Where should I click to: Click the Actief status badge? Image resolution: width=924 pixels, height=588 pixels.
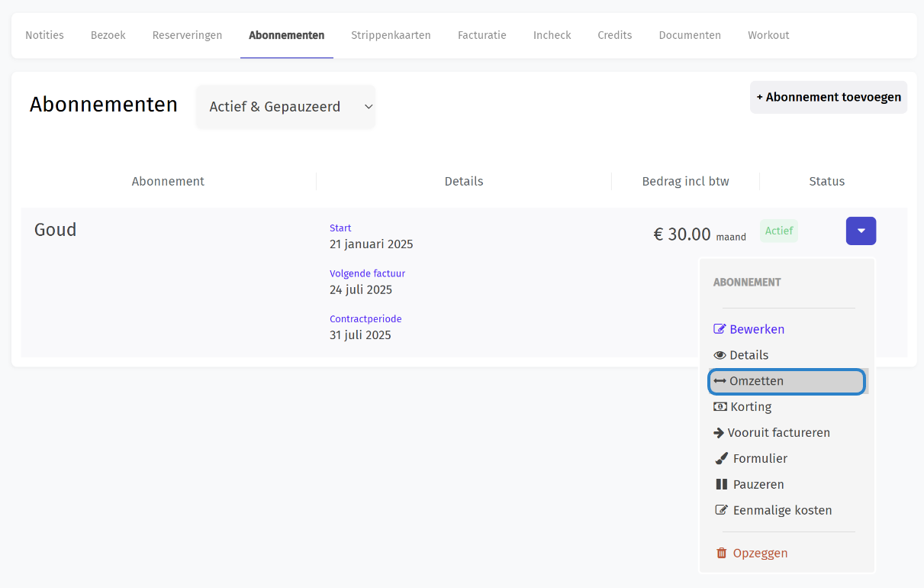(x=779, y=231)
